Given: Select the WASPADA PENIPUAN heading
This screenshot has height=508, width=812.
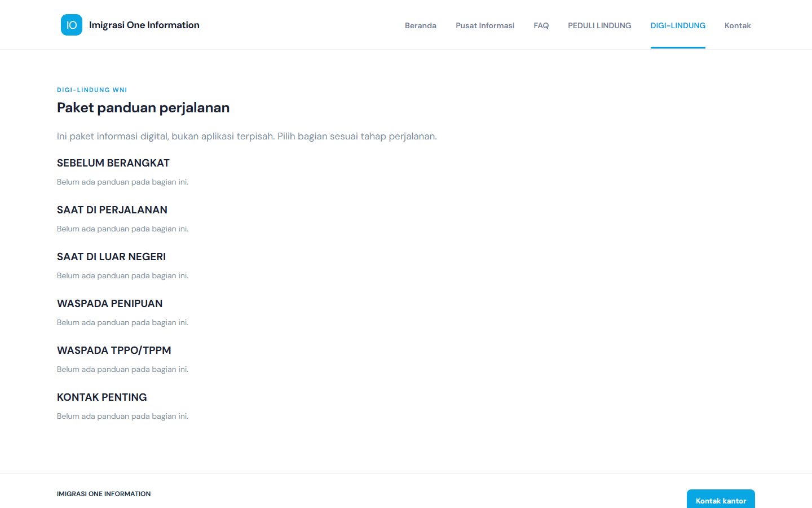Looking at the screenshot, I should click(x=110, y=304).
